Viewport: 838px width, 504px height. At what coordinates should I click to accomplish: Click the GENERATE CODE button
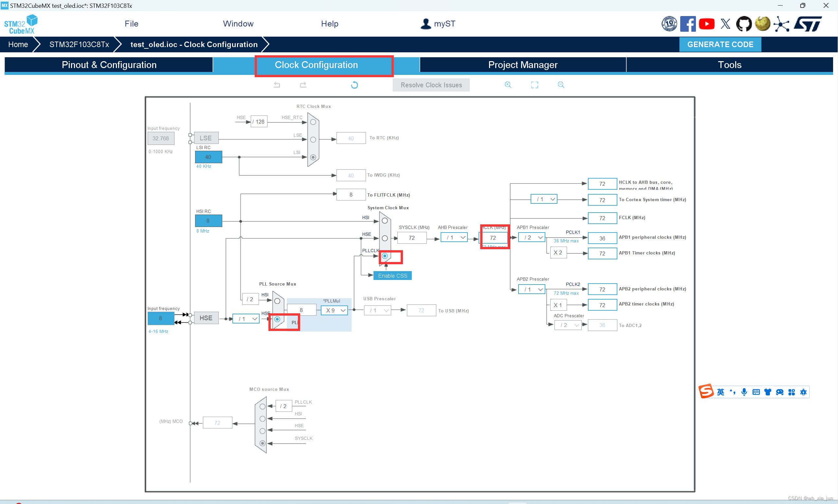tap(720, 44)
